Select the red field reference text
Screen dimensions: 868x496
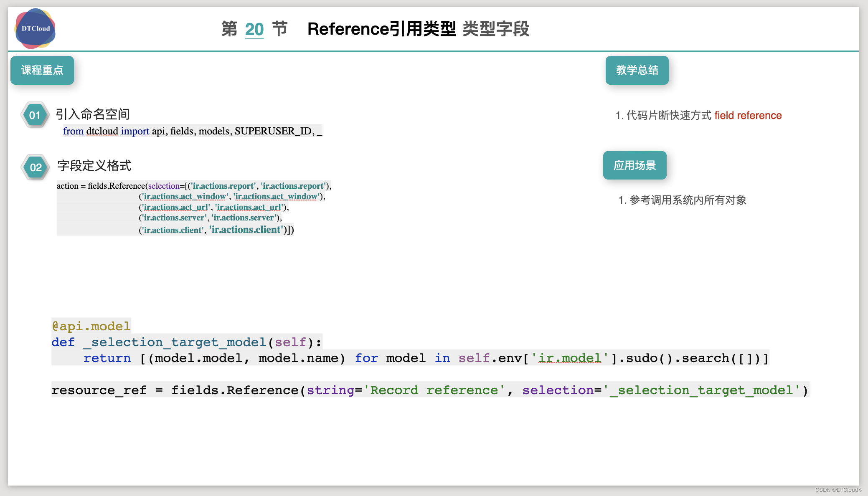[x=747, y=115]
